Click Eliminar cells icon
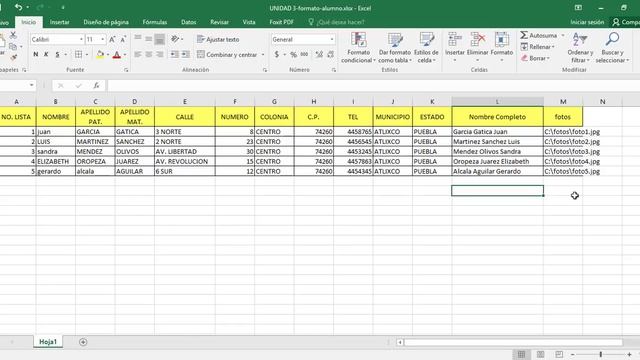Viewport: 640px width, 360px height. [478, 40]
